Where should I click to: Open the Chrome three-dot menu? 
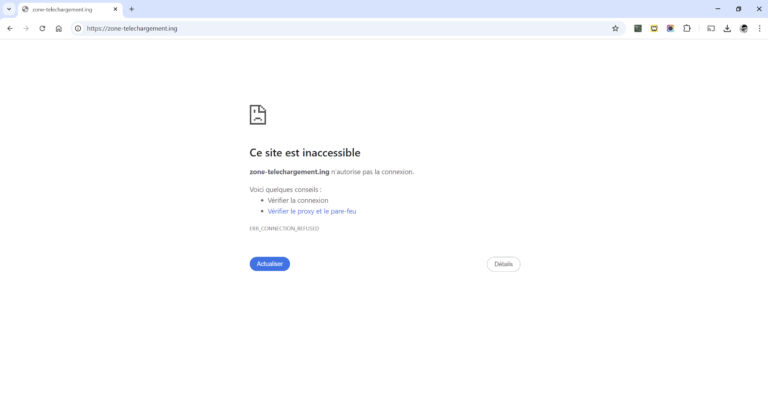pos(759,28)
